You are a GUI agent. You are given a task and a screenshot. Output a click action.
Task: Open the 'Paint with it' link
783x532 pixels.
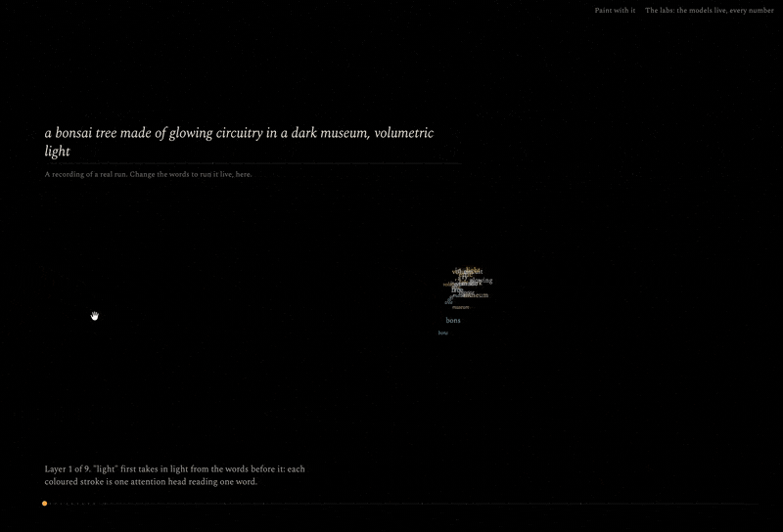click(x=615, y=10)
